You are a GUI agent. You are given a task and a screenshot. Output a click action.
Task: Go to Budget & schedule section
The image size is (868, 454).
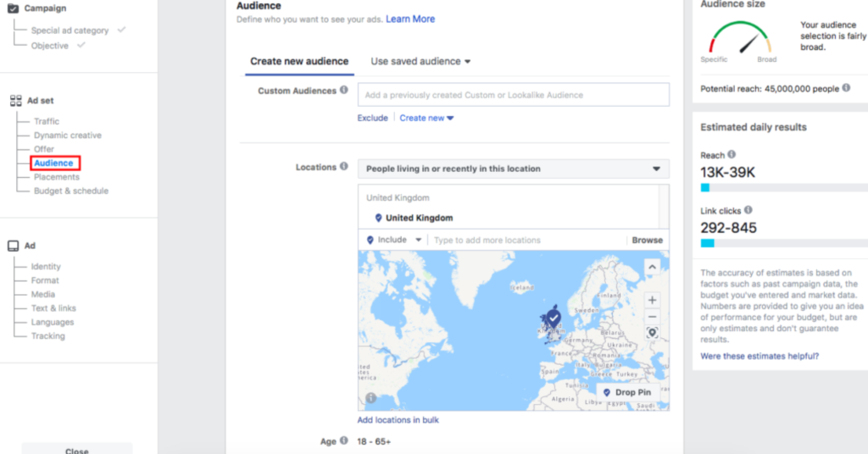pyautogui.click(x=71, y=191)
